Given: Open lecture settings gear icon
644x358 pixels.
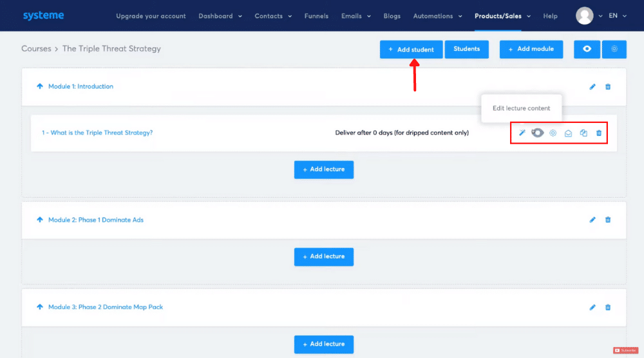Looking at the screenshot, I should point(553,133).
